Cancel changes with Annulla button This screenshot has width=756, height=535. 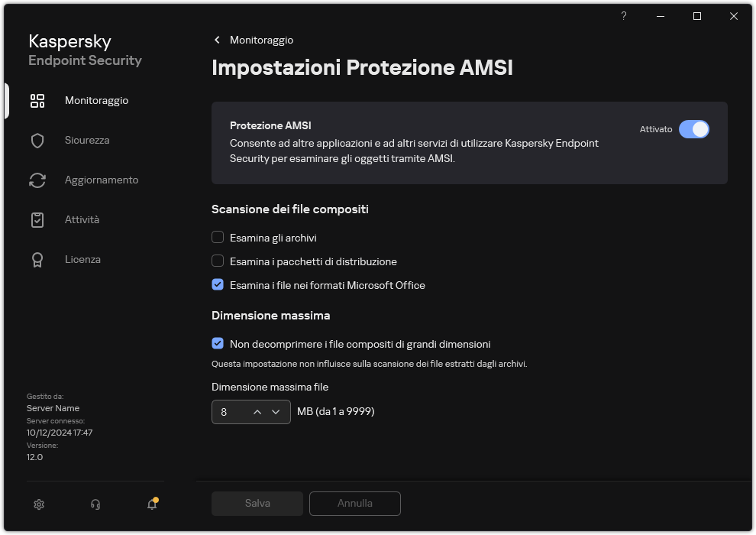tap(354, 503)
